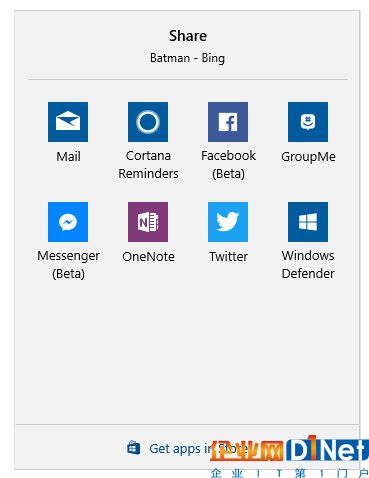Share through the Twitter bird icon

click(x=228, y=222)
